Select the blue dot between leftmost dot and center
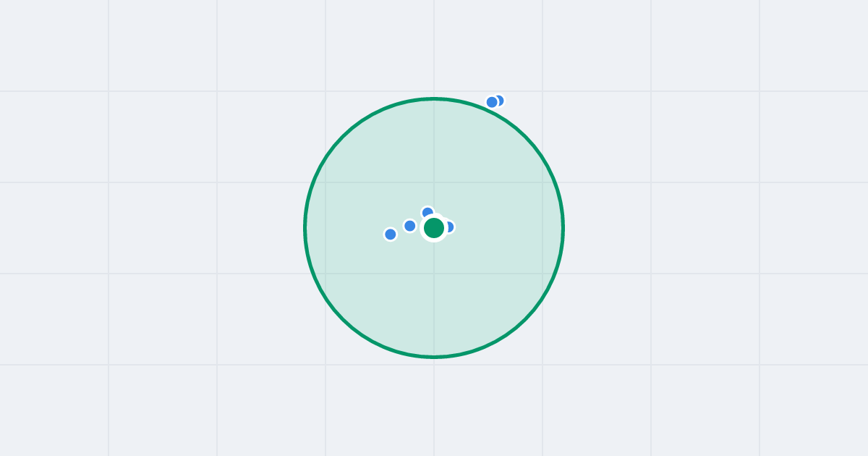 click(x=410, y=226)
